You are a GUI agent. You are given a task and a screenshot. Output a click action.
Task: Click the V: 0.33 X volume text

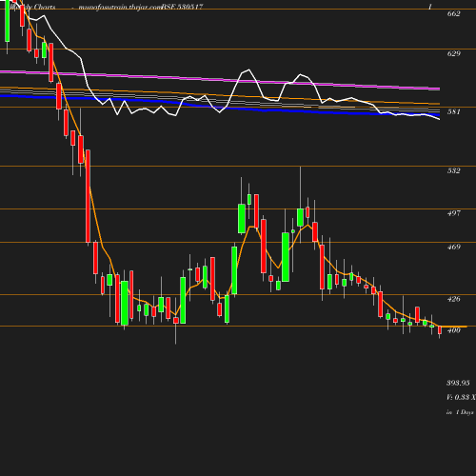click(x=461, y=397)
